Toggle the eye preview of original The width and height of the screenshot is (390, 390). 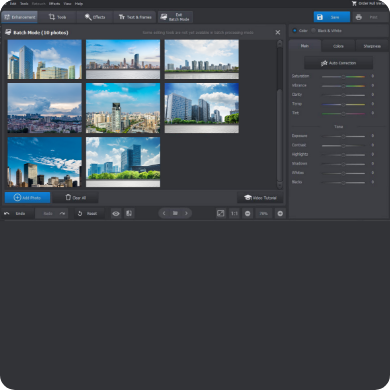[x=116, y=213]
